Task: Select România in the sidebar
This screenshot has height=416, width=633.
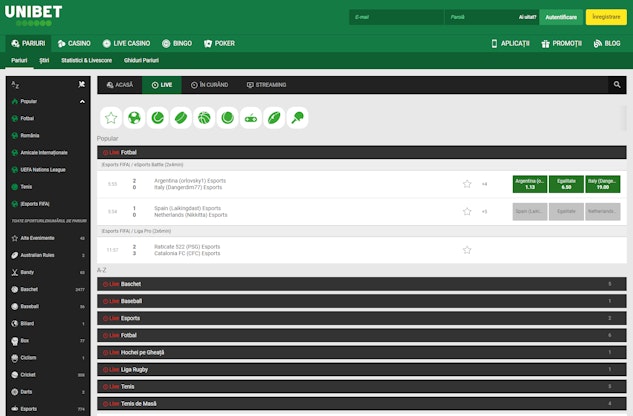Action: pyautogui.click(x=48, y=135)
